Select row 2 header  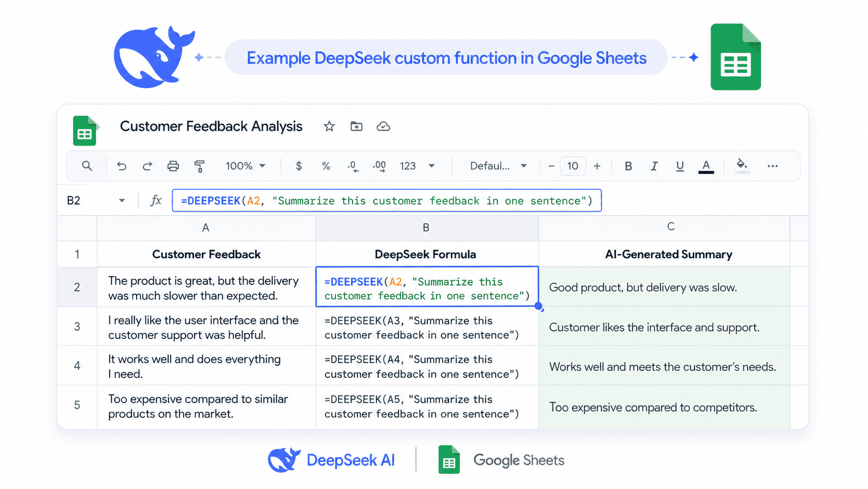tap(77, 287)
